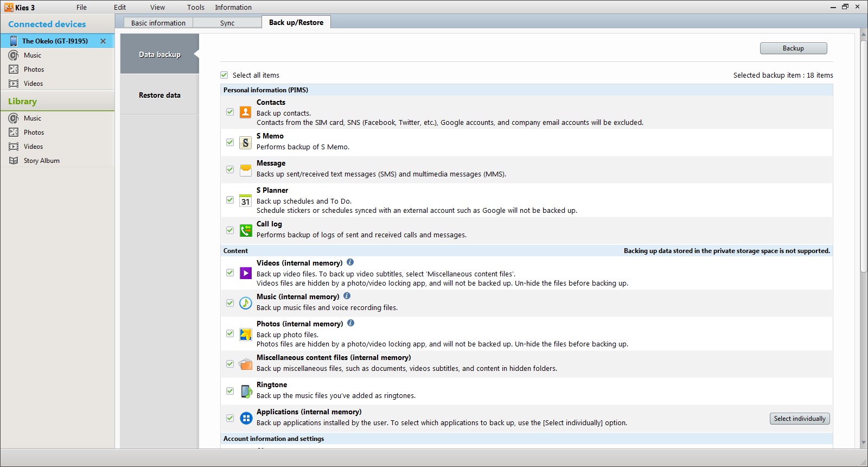Image resolution: width=868 pixels, height=467 pixels.
Task: Uncheck the Videos (internal memory) checkbox
Action: (x=230, y=273)
